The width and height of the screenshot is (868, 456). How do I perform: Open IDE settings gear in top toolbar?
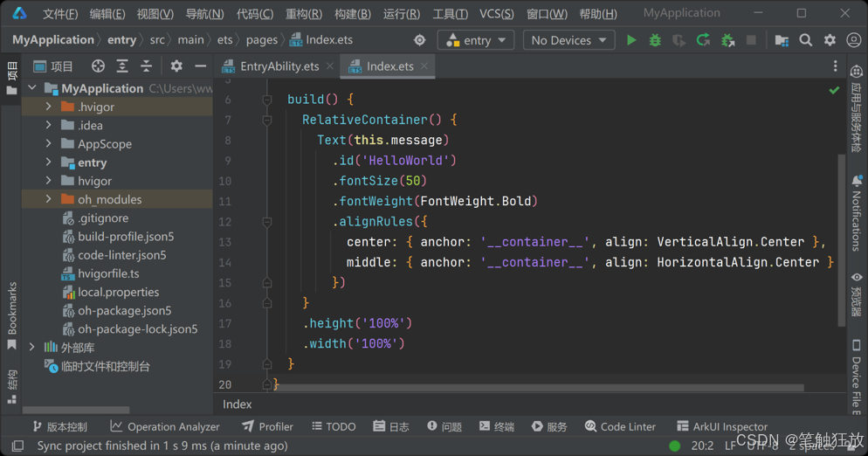(x=830, y=40)
